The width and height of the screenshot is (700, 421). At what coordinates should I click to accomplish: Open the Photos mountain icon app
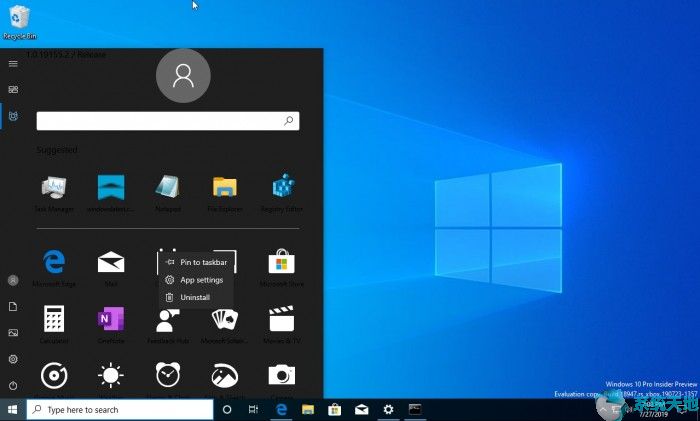coord(225,375)
